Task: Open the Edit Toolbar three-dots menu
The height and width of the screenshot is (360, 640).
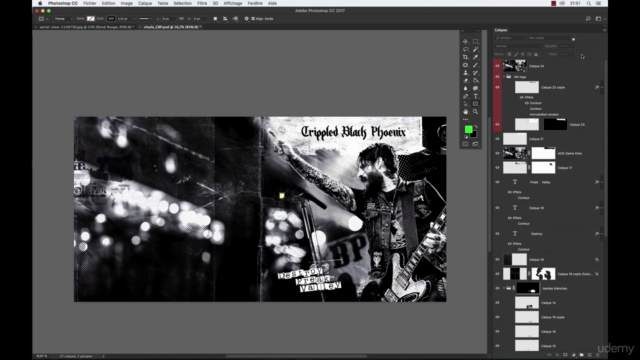Action: pos(465,119)
